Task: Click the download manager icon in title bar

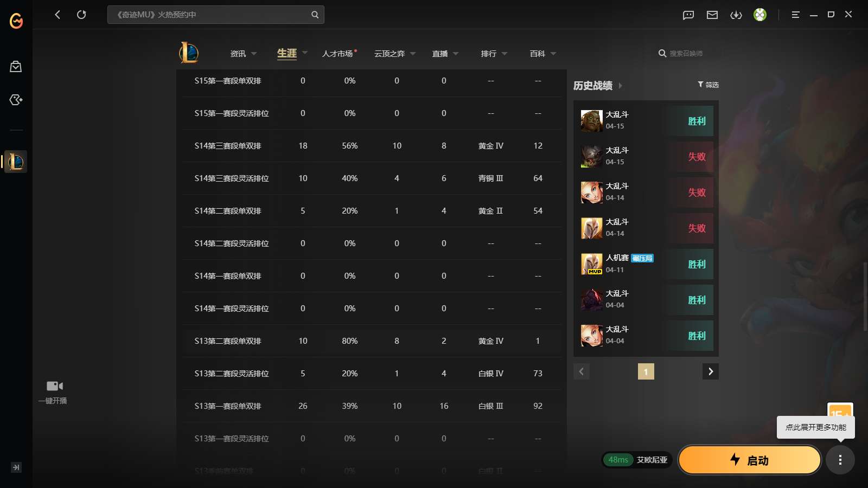Action: tap(737, 15)
